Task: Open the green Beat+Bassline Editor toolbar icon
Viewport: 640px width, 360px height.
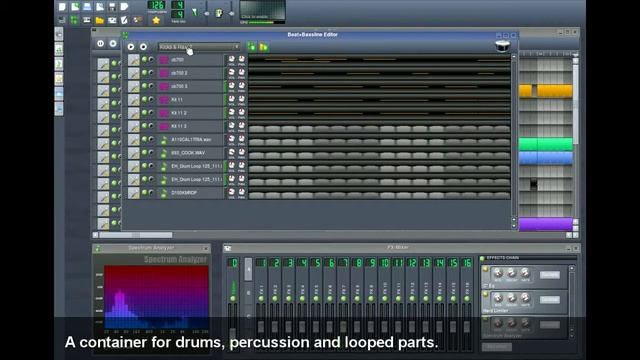Action: [74, 20]
